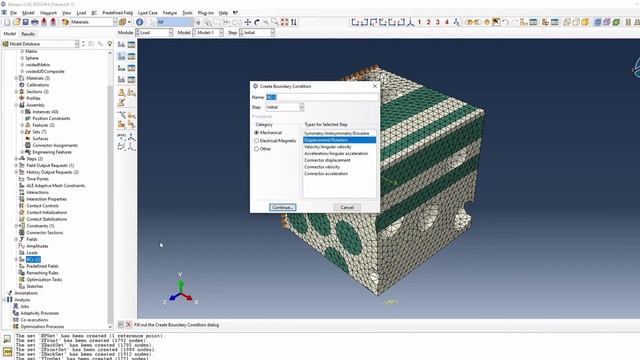Select the Other category radio button
This screenshot has height=360, width=640.
click(256, 149)
